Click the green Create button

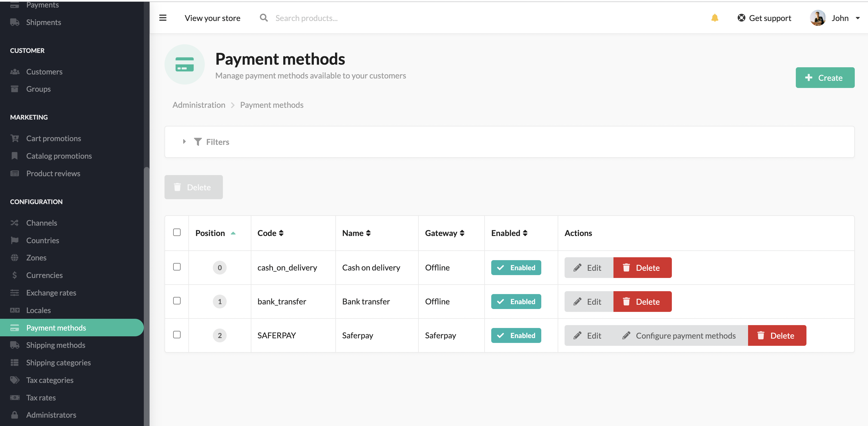pyautogui.click(x=825, y=78)
